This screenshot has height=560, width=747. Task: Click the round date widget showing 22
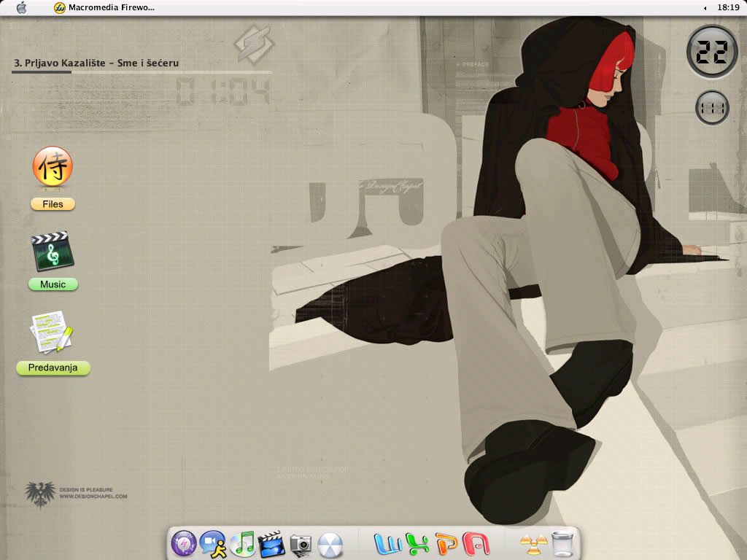(x=712, y=52)
